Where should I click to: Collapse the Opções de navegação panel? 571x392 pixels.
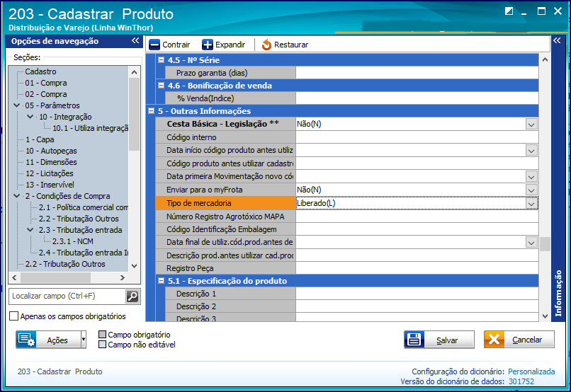[x=135, y=41]
